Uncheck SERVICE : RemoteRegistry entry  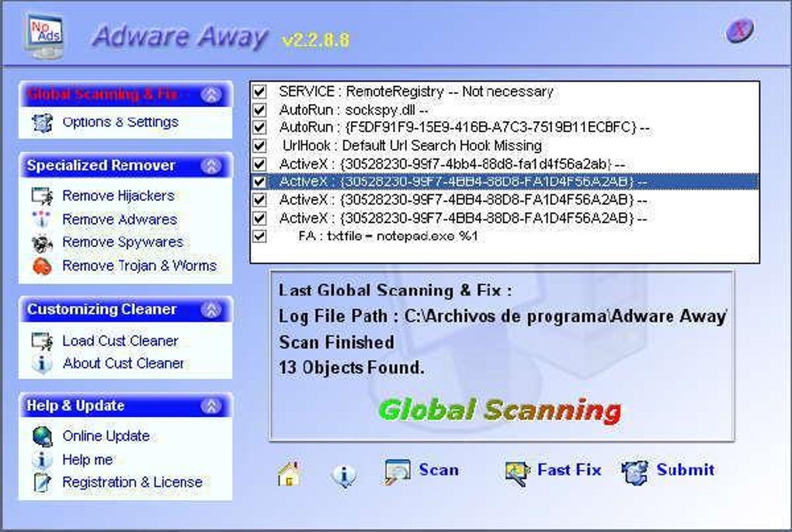(x=259, y=92)
